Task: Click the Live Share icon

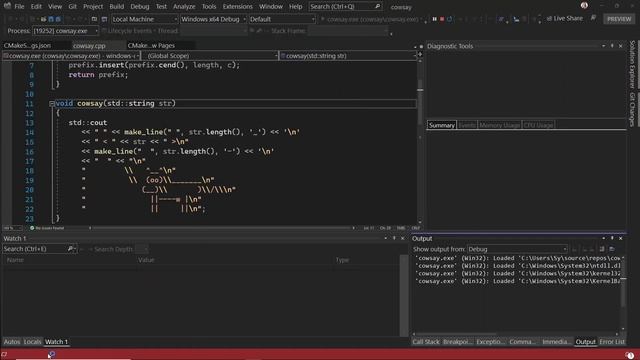Action: coord(549,18)
